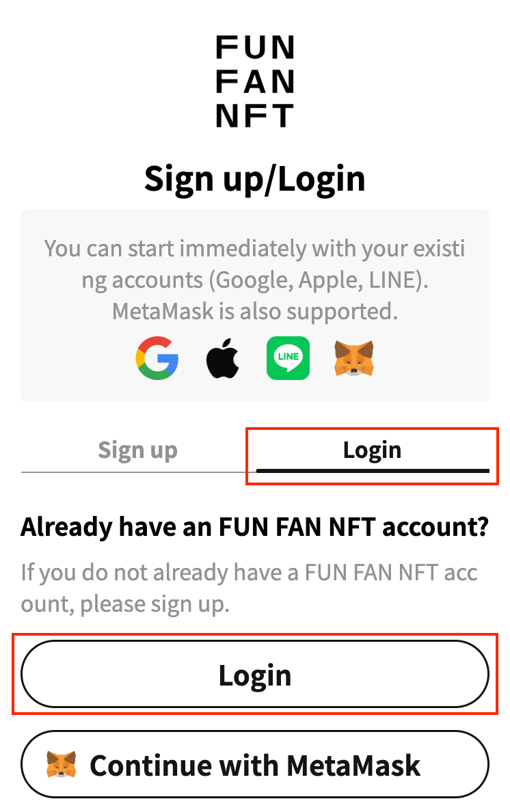510x812 pixels.
Task: Choose Continue with MetaMask
Action: (255, 764)
